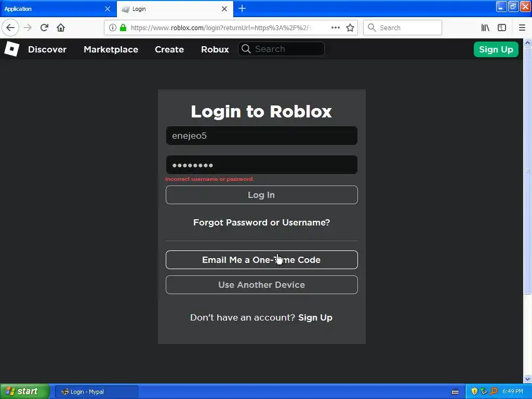Click the magnifier icon in the browser search box
The width and height of the screenshot is (532, 399).
click(x=372, y=28)
